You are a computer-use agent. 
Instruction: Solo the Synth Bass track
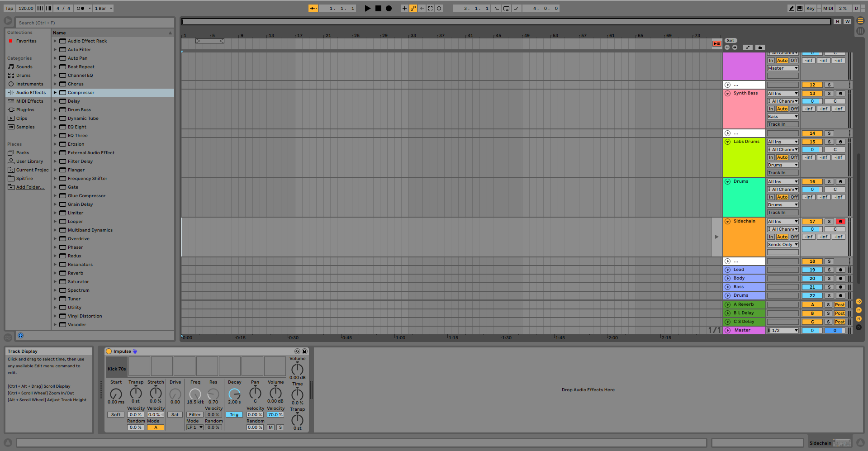829,94
